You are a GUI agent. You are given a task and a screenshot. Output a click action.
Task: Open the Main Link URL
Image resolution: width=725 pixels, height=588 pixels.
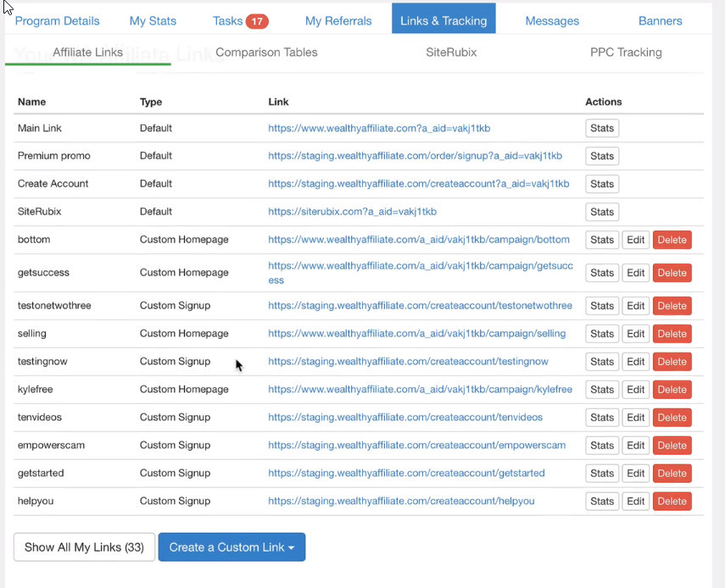click(379, 128)
